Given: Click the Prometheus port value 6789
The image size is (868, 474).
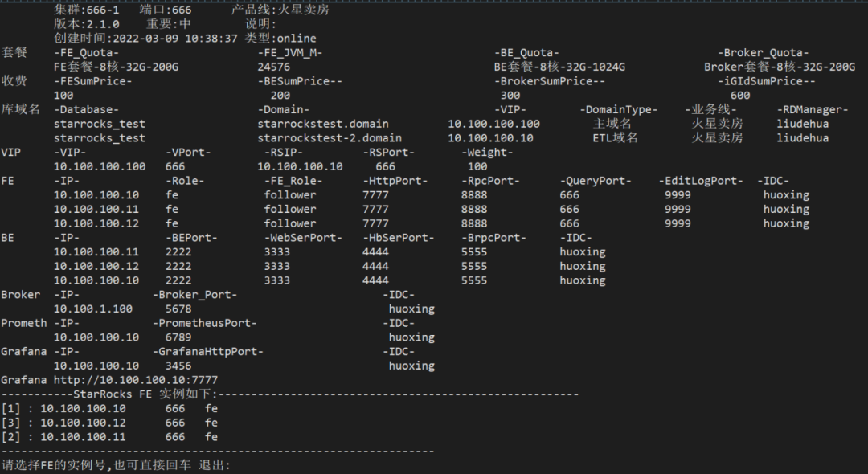Looking at the screenshot, I should tap(178, 337).
